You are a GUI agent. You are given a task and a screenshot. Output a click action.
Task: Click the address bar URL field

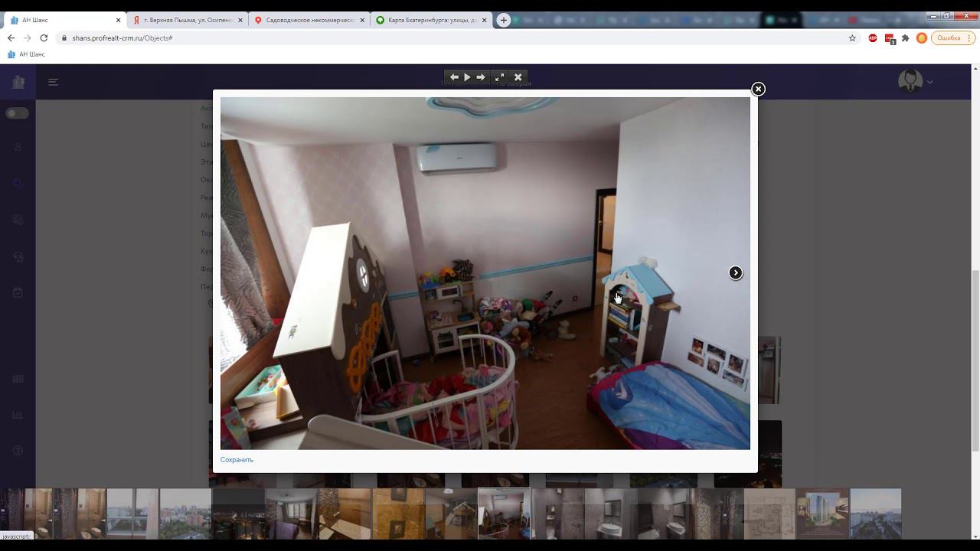click(x=459, y=37)
